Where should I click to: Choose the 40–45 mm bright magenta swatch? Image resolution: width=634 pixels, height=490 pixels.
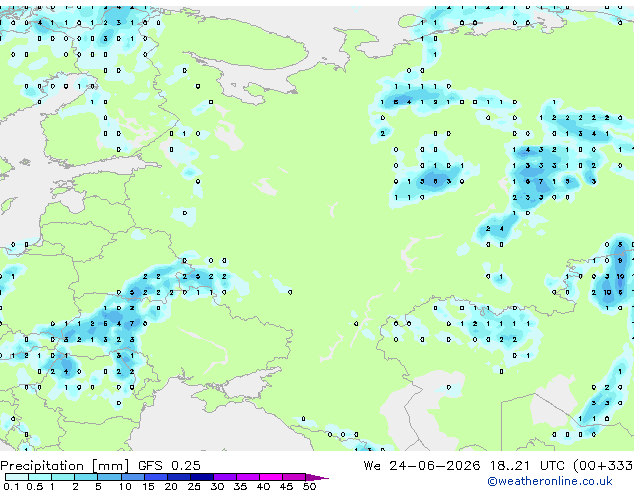coord(271,477)
